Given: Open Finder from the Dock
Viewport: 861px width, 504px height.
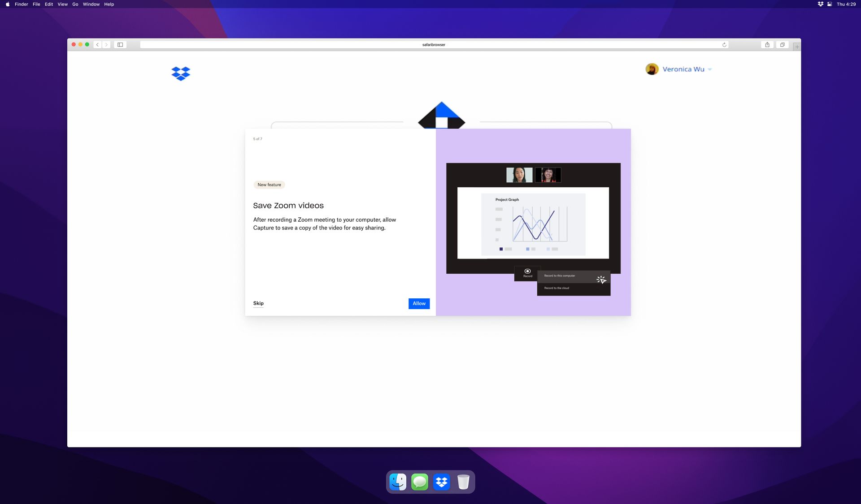Looking at the screenshot, I should click(398, 482).
